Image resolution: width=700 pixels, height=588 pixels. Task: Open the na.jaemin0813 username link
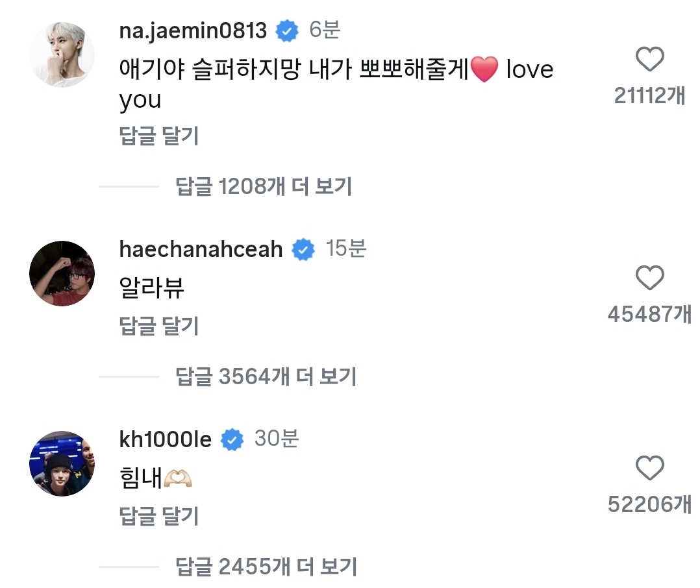point(193,31)
